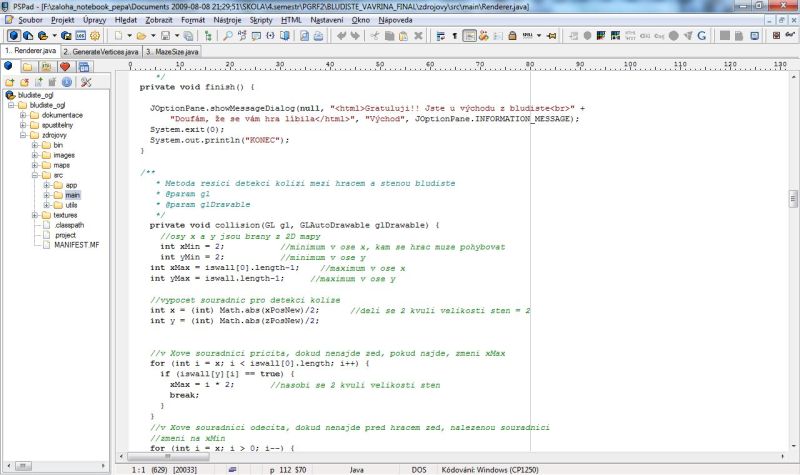Click the Replace text icon
This screenshot has width=800, height=475.
[x=242, y=36]
